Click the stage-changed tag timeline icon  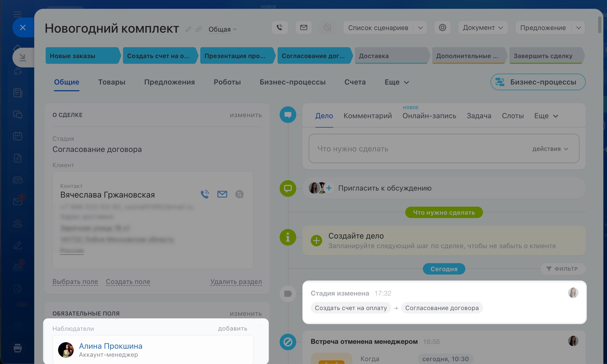(x=288, y=294)
